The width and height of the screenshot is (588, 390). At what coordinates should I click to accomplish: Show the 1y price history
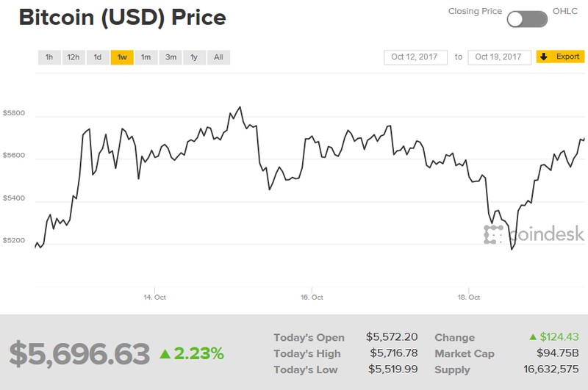click(x=194, y=57)
